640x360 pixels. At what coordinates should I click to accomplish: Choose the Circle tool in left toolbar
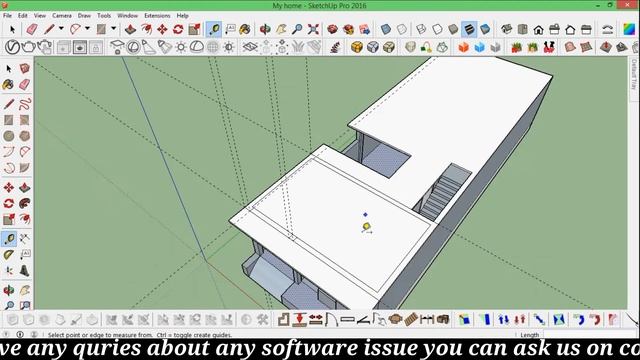click(x=9, y=136)
